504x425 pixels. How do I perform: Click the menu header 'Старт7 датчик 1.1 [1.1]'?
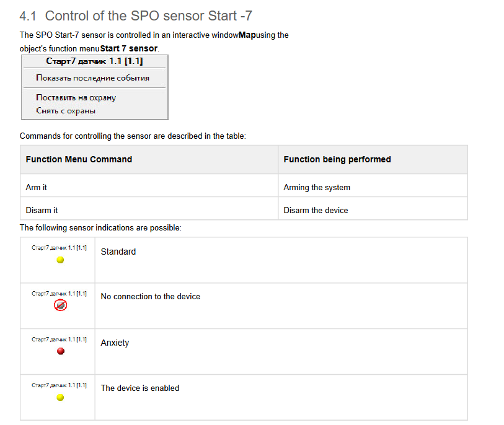(x=94, y=61)
